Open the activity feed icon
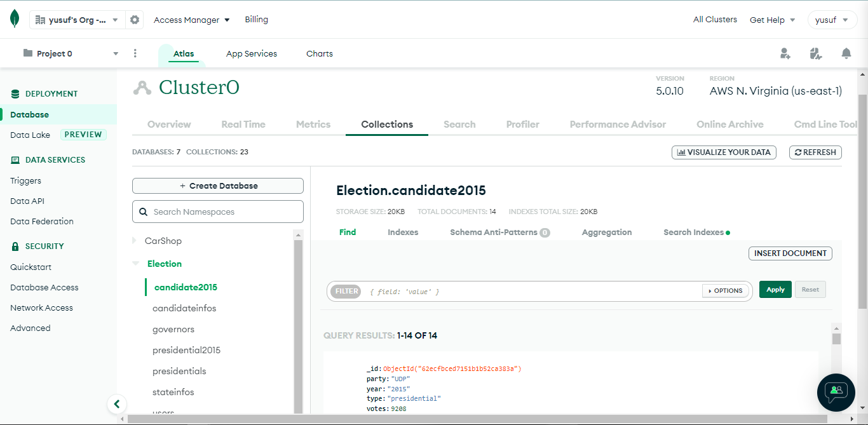The height and width of the screenshot is (425, 868). click(x=816, y=53)
